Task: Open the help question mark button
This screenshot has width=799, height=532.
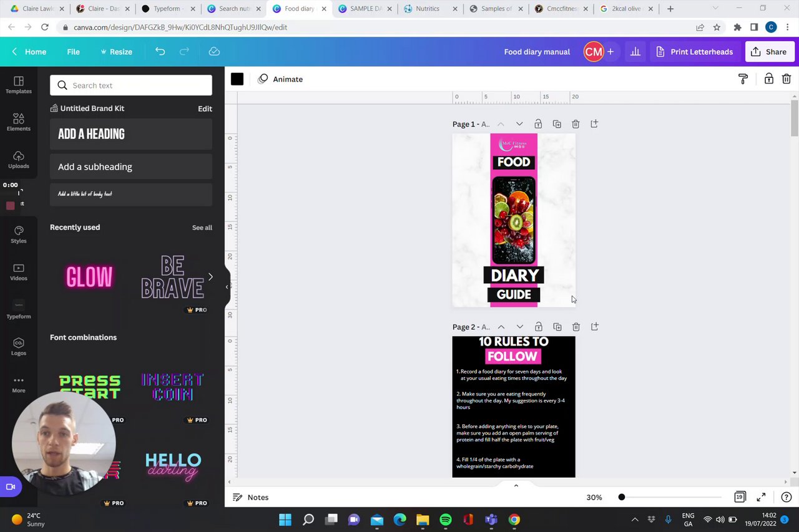Action: [x=786, y=497]
